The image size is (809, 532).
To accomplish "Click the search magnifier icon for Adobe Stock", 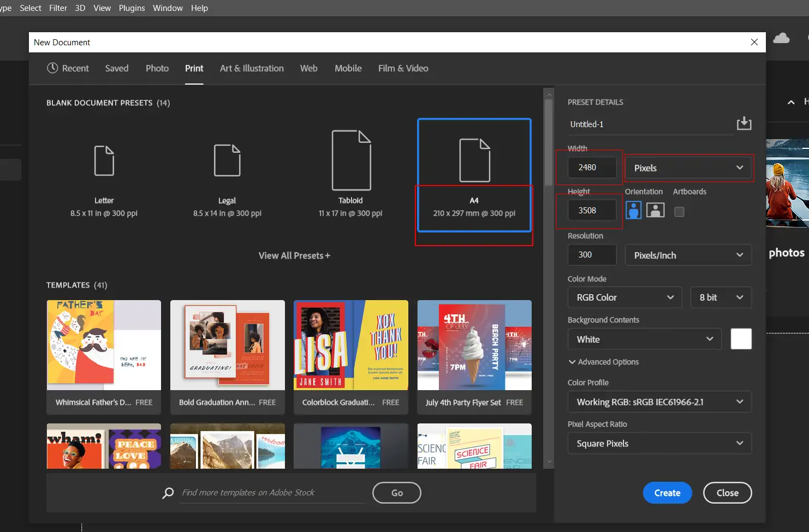I will [168, 493].
